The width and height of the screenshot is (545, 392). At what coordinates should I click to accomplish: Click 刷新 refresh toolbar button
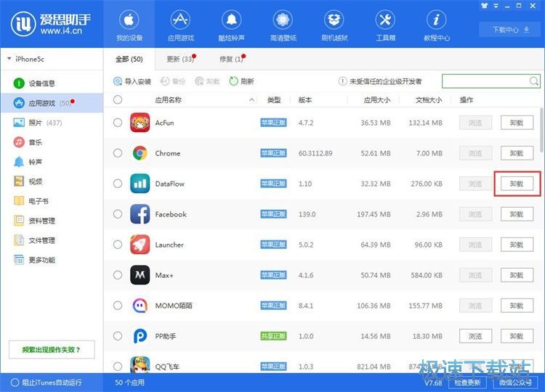(241, 81)
